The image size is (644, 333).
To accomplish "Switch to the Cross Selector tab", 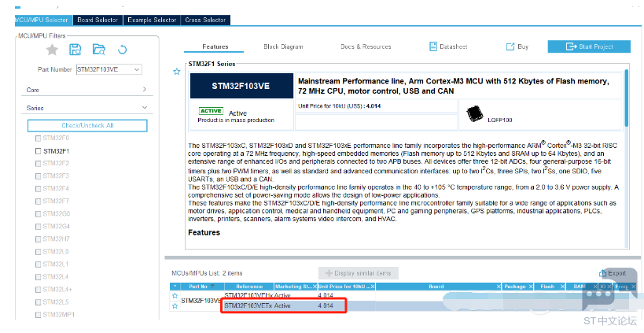I will 205,20.
